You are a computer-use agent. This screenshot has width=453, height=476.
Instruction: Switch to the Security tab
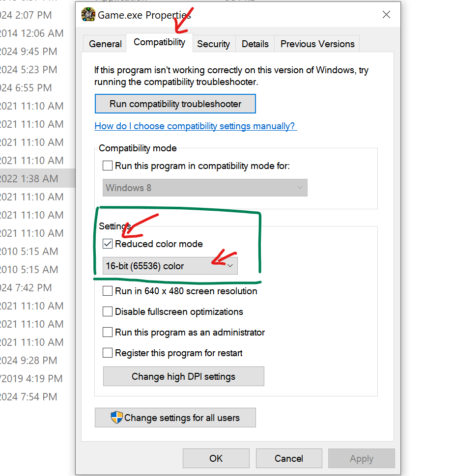pos(213,44)
